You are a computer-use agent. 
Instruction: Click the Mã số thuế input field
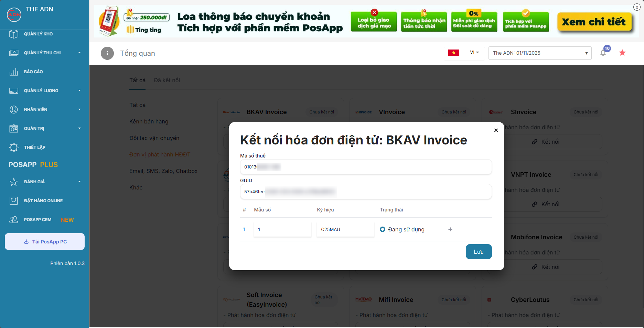coord(366,167)
